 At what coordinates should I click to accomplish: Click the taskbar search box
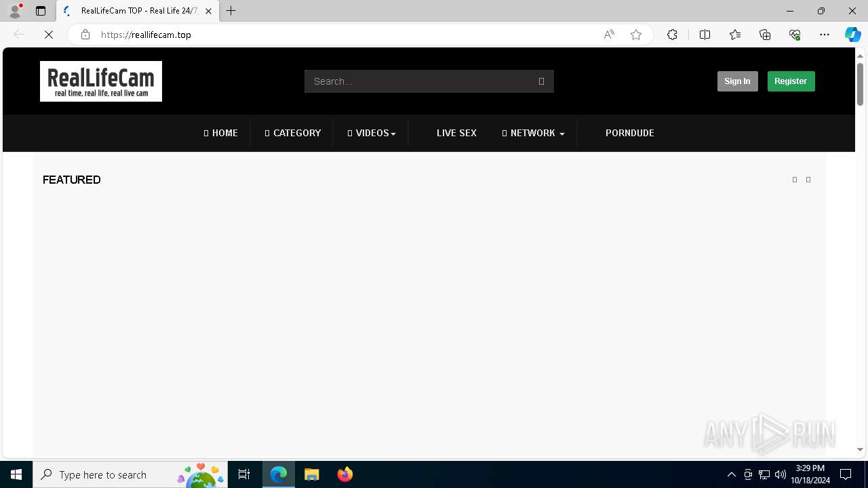click(x=130, y=474)
